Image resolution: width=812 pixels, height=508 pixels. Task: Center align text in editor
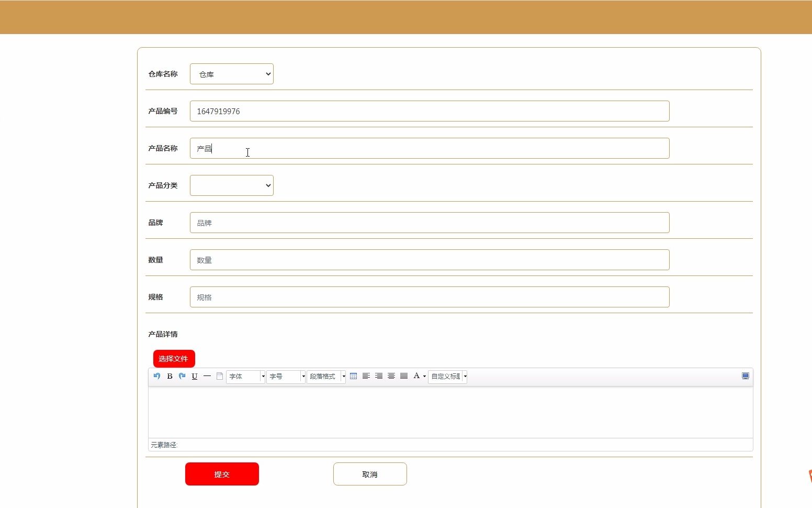click(391, 376)
